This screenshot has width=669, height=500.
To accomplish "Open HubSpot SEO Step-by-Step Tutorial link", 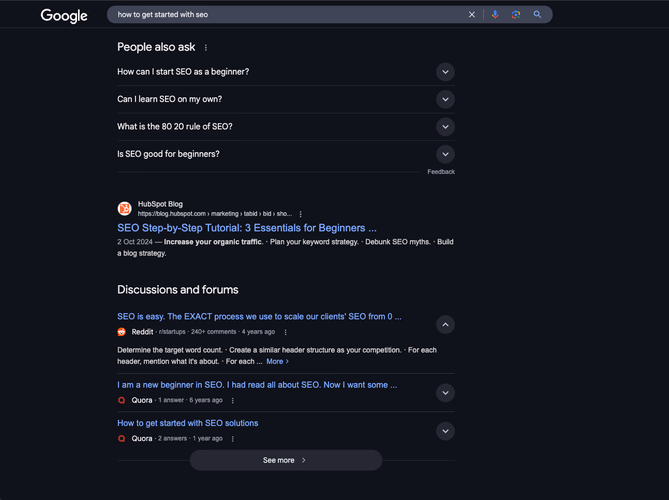I will [246, 228].
